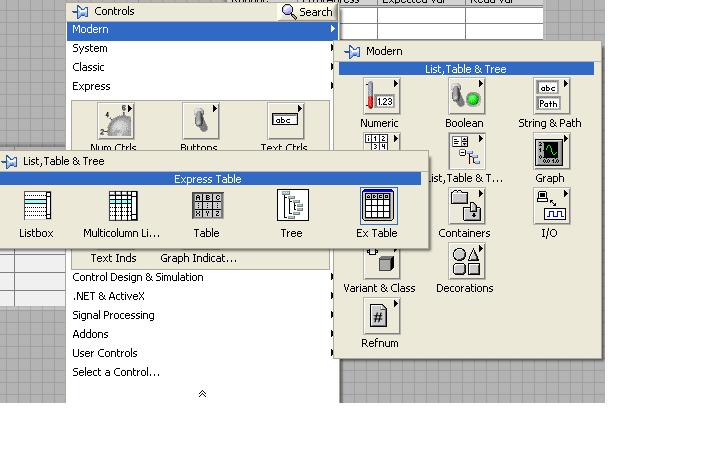Open the Express menu category

(202, 86)
